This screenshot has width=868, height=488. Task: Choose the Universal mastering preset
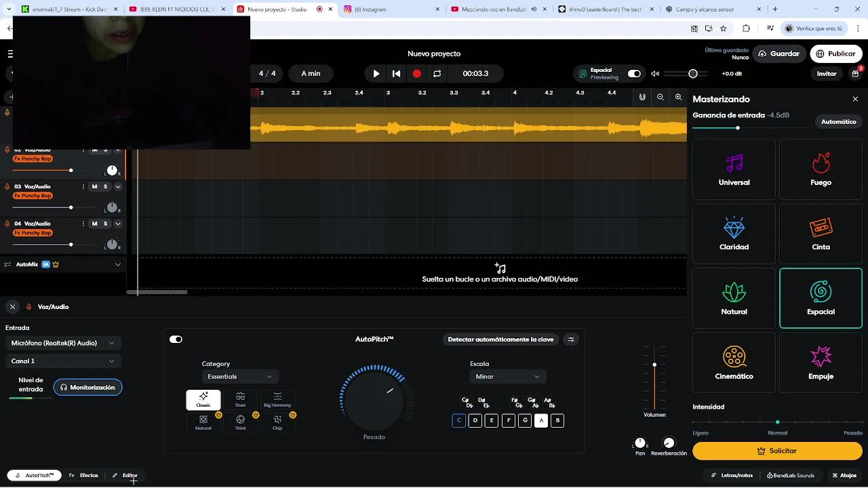coord(734,169)
